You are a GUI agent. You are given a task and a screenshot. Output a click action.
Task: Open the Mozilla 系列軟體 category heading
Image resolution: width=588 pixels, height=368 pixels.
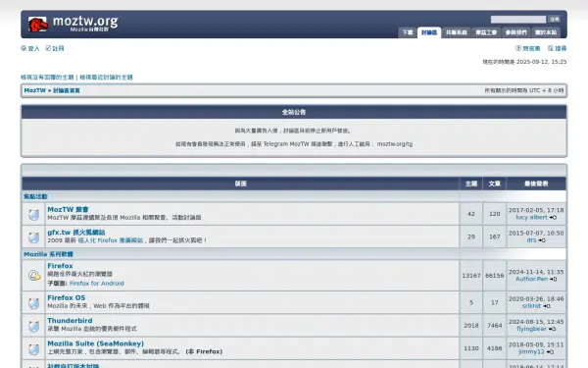(48, 254)
